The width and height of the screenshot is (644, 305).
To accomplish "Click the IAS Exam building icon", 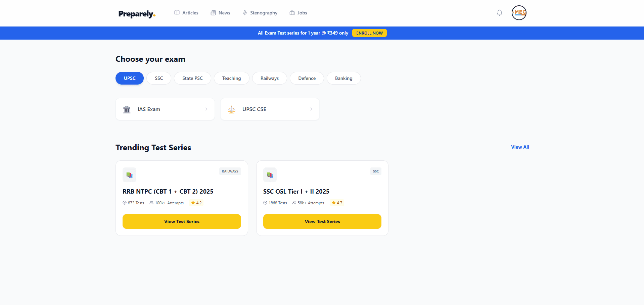I will (x=127, y=109).
